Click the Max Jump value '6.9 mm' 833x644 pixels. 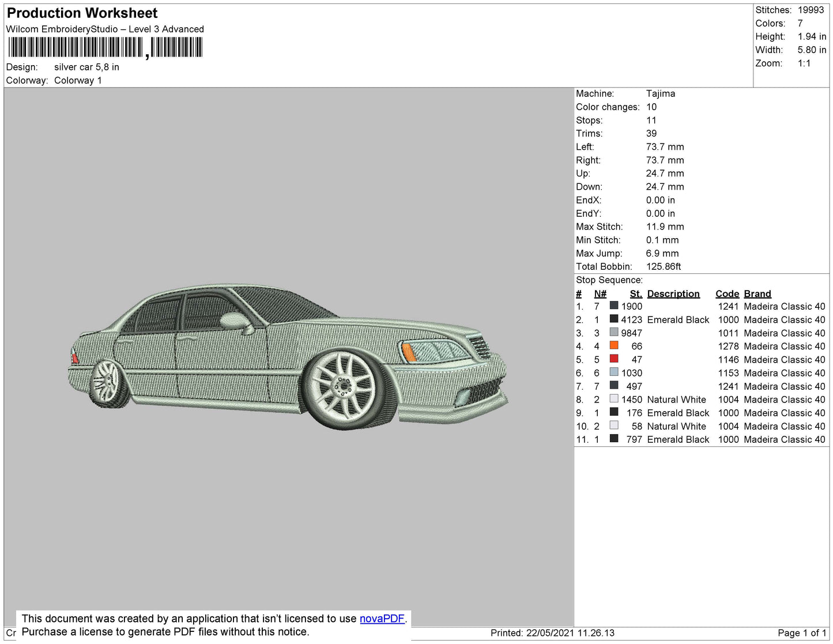[x=662, y=253]
